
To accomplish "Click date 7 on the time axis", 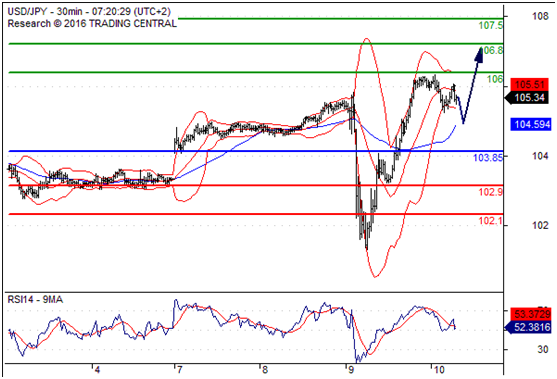I will point(179,370).
